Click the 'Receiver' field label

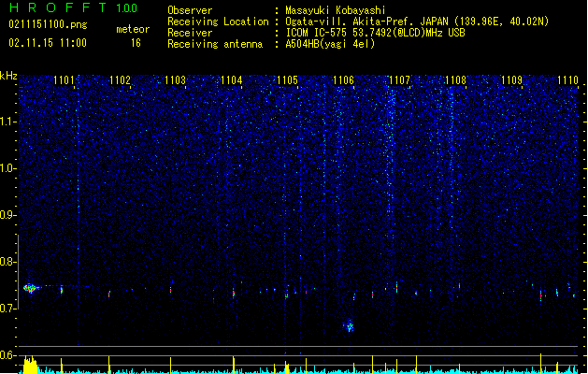click(190, 33)
